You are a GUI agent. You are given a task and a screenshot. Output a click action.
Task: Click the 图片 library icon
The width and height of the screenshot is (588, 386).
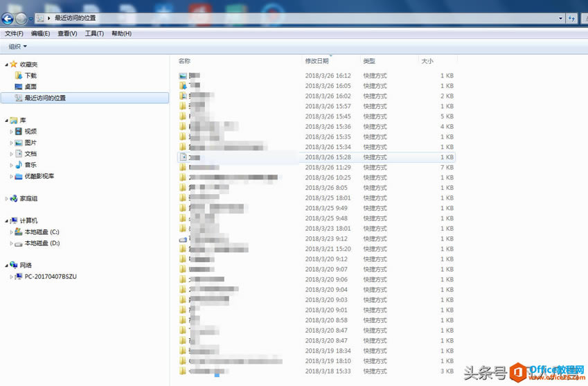pyautogui.click(x=19, y=143)
